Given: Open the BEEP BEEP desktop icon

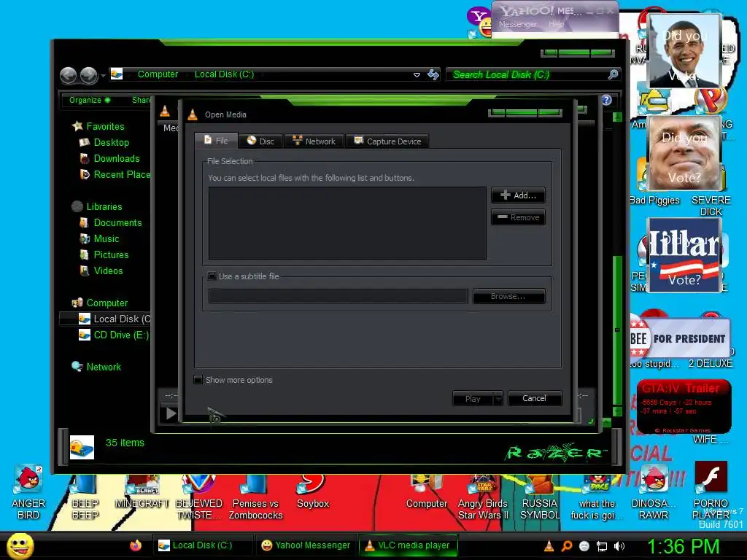Looking at the screenshot, I should (85, 497).
